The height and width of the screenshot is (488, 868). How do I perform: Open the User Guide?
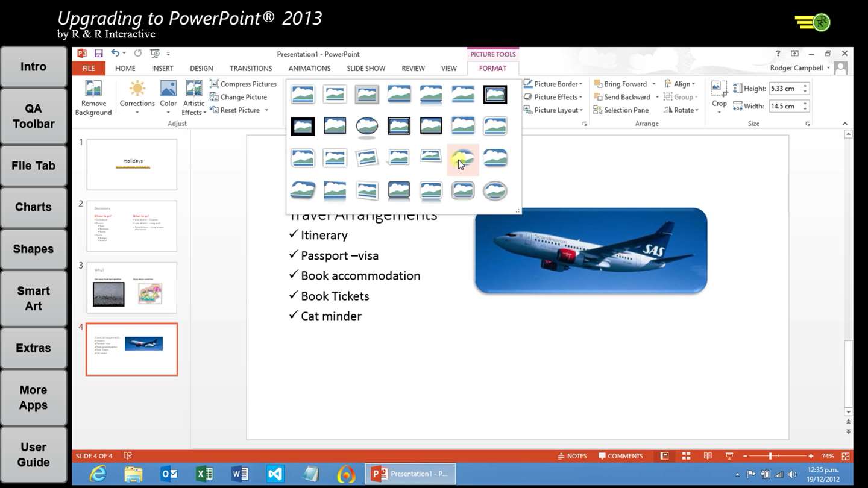(33, 455)
